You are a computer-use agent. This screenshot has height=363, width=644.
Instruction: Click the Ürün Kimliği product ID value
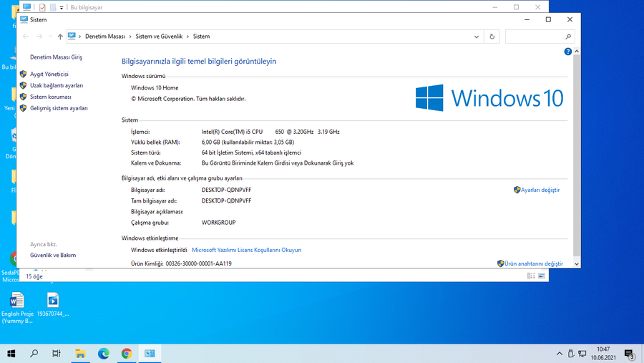(x=198, y=263)
